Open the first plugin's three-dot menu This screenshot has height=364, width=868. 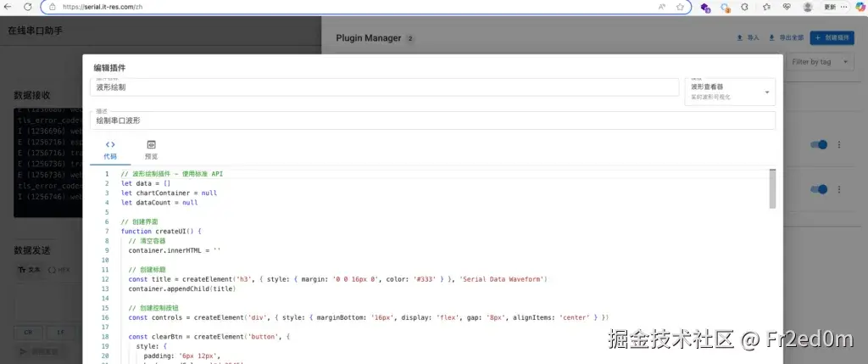(839, 144)
